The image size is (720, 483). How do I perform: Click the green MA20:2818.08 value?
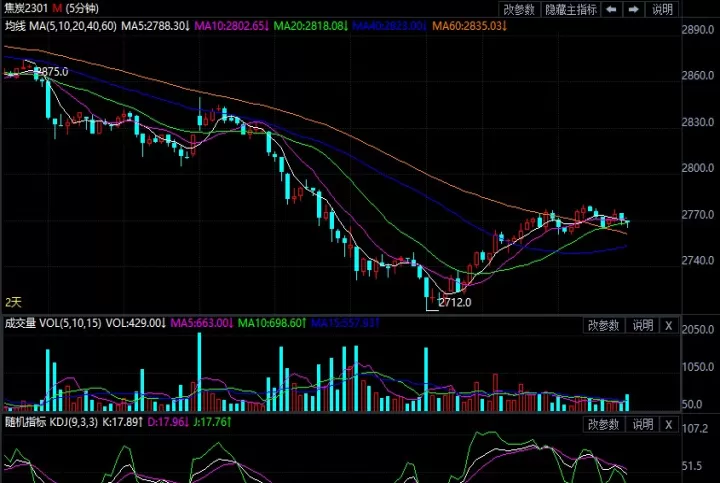coord(311,26)
